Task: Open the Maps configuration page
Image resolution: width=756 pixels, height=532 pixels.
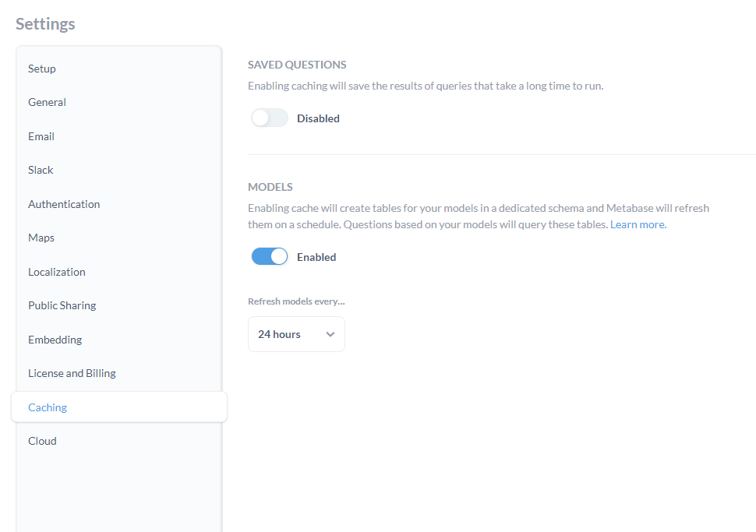Action: [41, 238]
